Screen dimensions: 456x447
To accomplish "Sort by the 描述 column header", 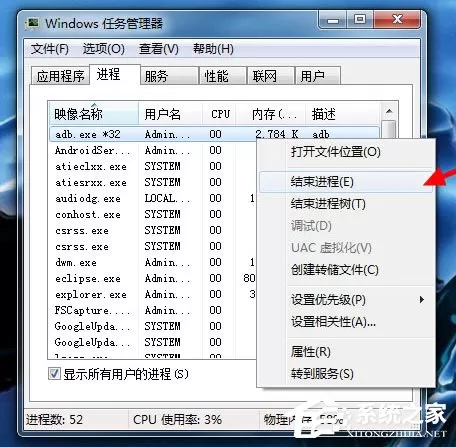I will point(342,114).
